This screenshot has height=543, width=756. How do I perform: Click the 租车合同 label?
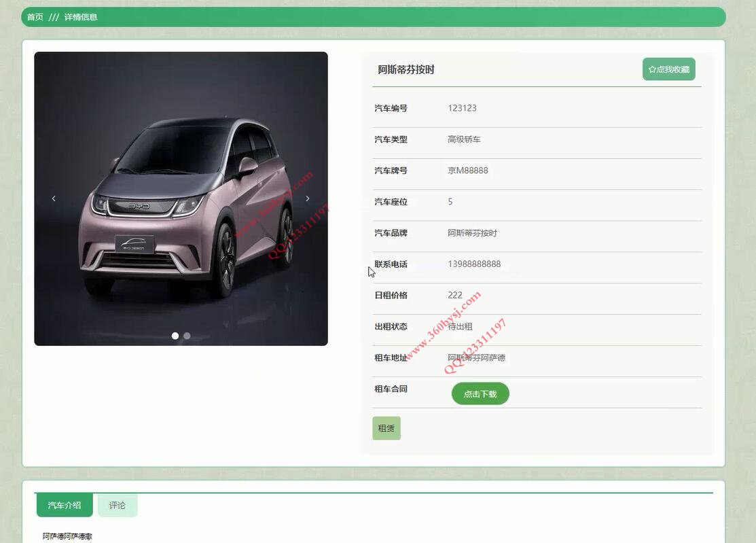click(x=391, y=389)
